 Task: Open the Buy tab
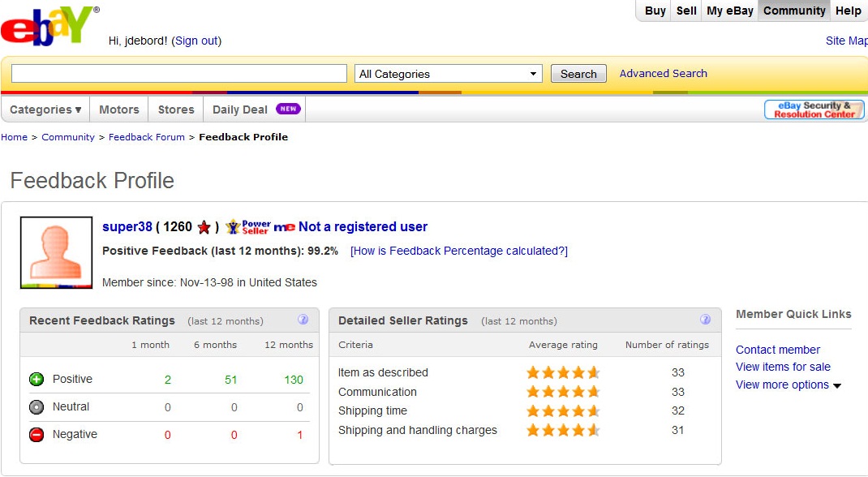coord(655,11)
